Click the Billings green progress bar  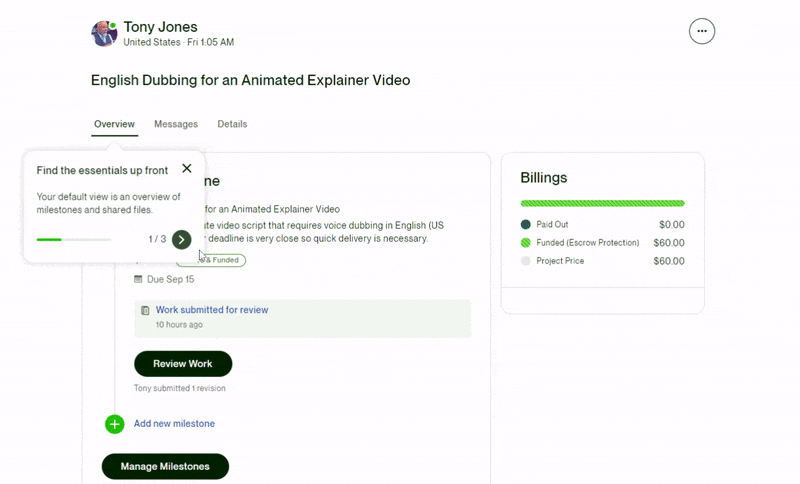point(603,203)
